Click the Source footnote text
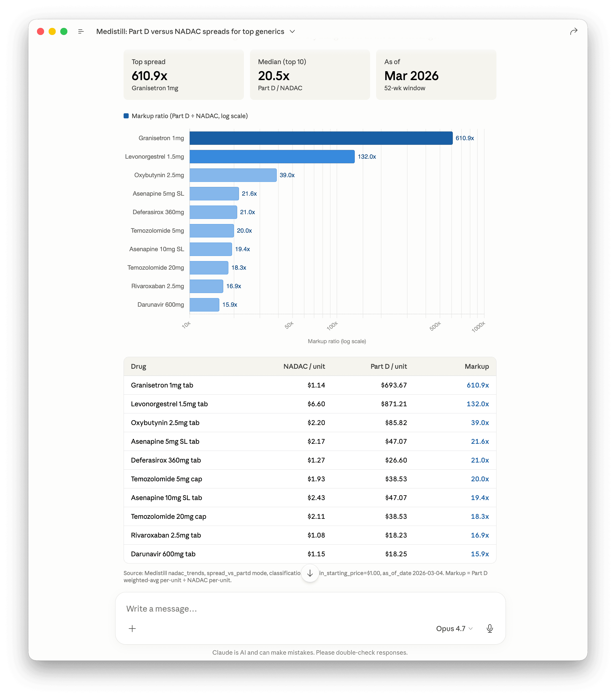 tap(305, 576)
